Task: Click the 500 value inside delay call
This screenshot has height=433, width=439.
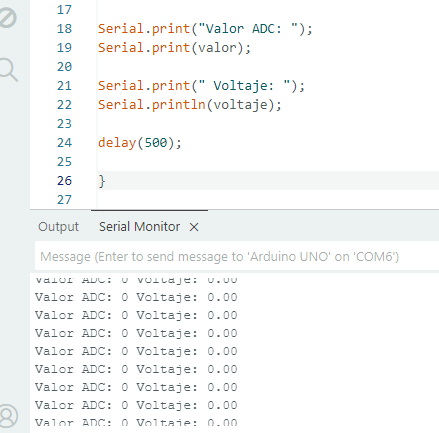Action: pyautogui.click(x=156, y=143)
